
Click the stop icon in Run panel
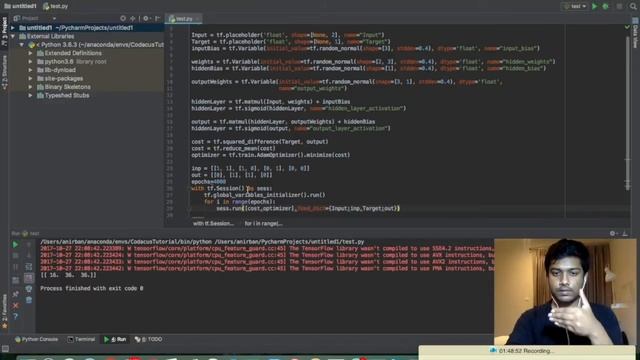pyautogui.click(x=16, y=256)
